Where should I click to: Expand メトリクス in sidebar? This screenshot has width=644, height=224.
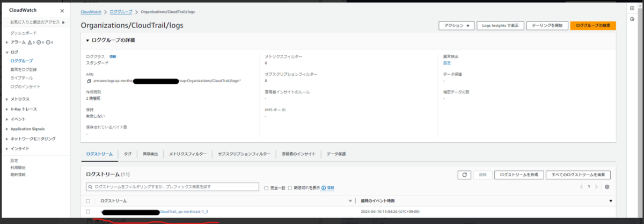[x=7, y=99]
